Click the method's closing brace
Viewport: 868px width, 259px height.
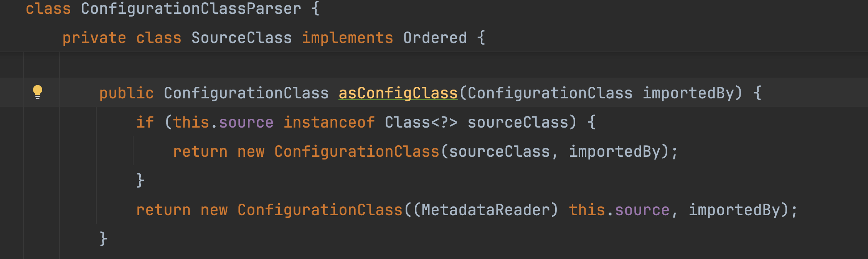point(103,239)
